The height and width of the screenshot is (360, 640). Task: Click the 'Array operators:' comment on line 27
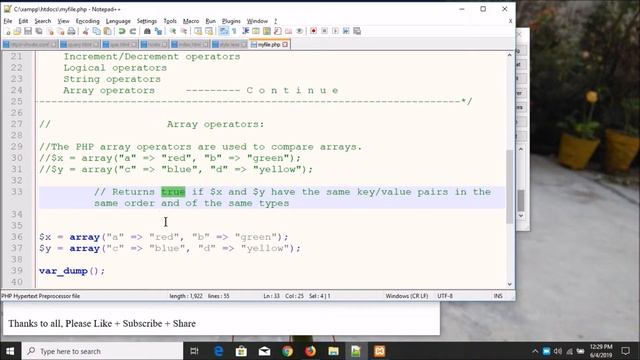click(x=216, y=124)
